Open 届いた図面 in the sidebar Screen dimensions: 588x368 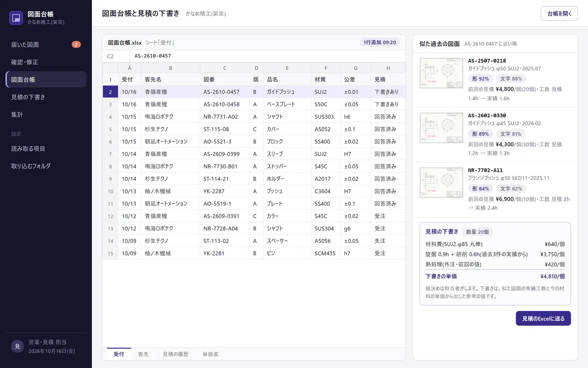pos(46,45)
